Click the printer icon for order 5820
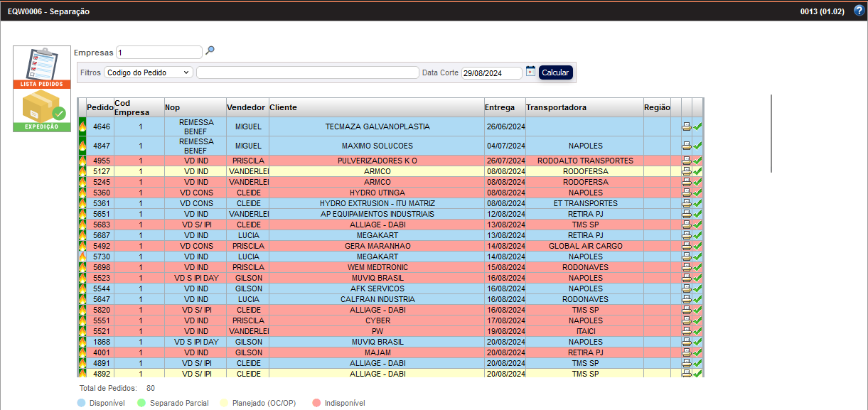Viewport: 868px width, 410px height. point(687,310)
